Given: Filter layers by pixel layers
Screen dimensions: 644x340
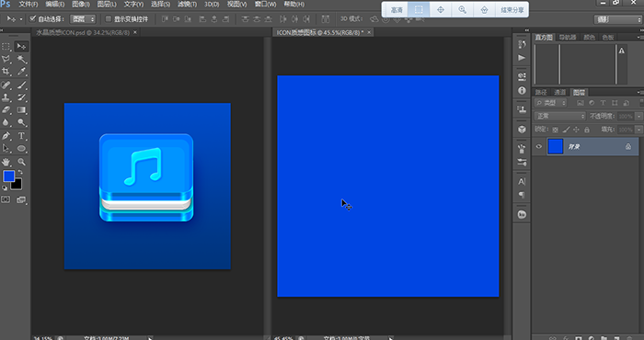Looking at the screenshot, I should [581, 103].
